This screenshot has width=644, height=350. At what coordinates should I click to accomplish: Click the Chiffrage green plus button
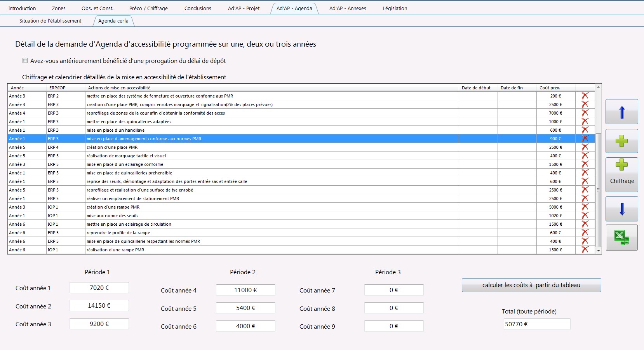[x=621, y=175]
